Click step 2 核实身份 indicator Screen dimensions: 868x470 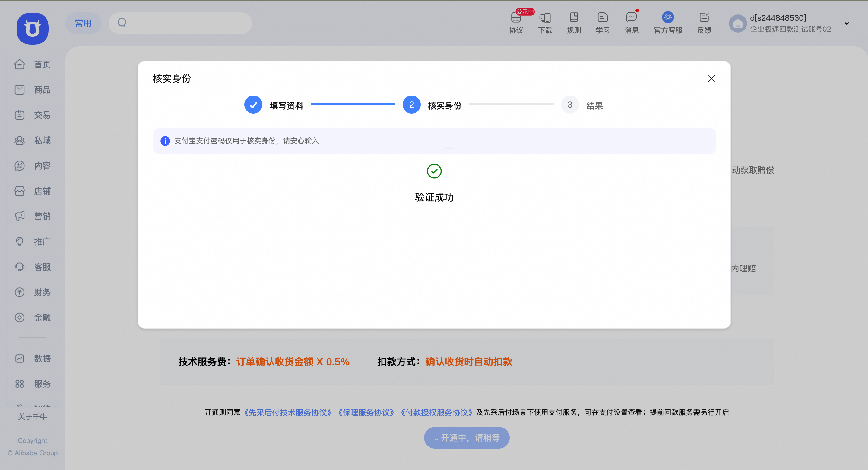click(411, 105)
